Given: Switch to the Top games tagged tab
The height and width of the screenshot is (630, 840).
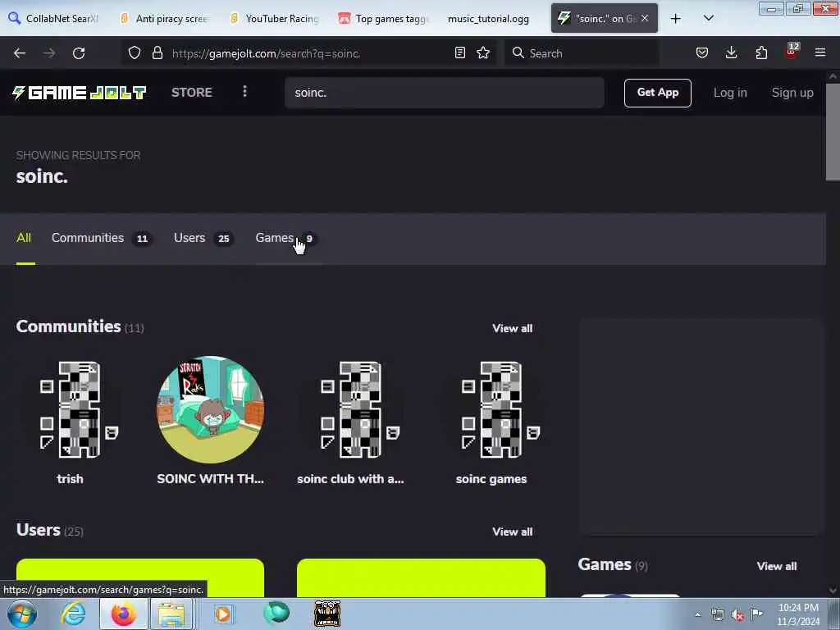Looking at the screenshot, I should pos(384,19).
